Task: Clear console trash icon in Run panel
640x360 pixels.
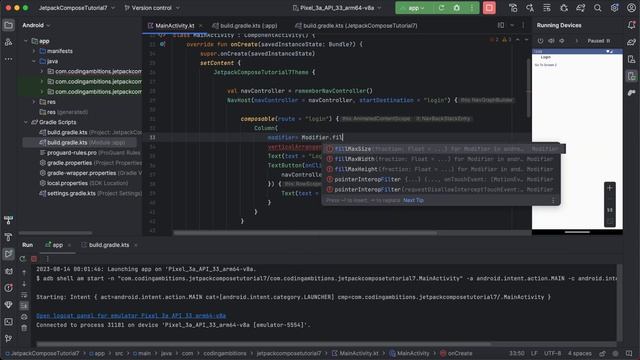Action: click(x=24, y=328)
